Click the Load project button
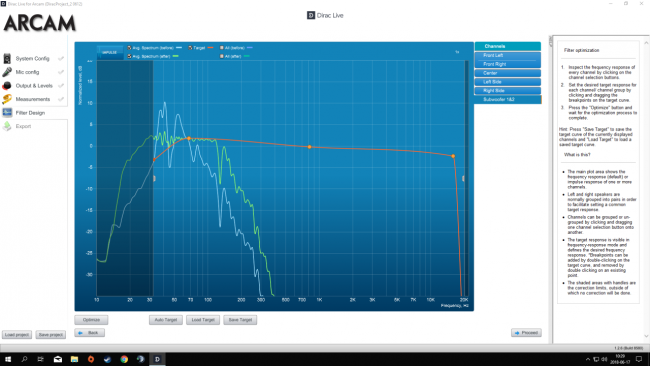This screenshot has width=650, height=366. [17, 334]
